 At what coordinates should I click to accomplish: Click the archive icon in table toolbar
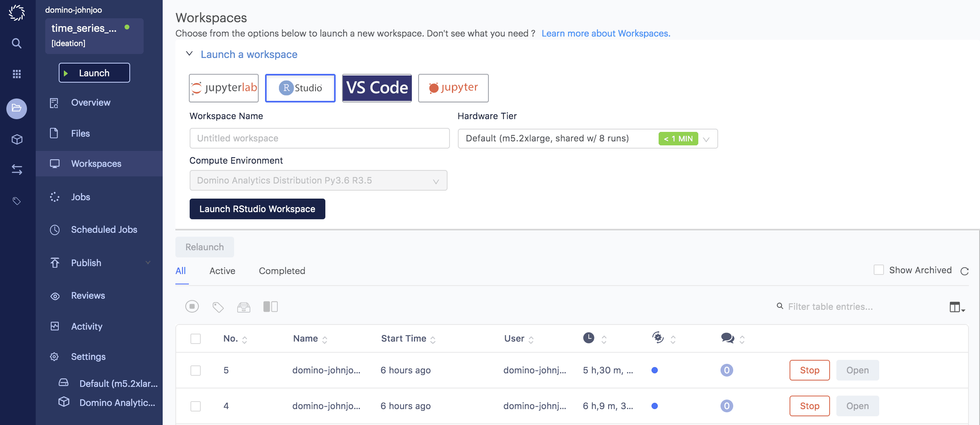(244, 307)
